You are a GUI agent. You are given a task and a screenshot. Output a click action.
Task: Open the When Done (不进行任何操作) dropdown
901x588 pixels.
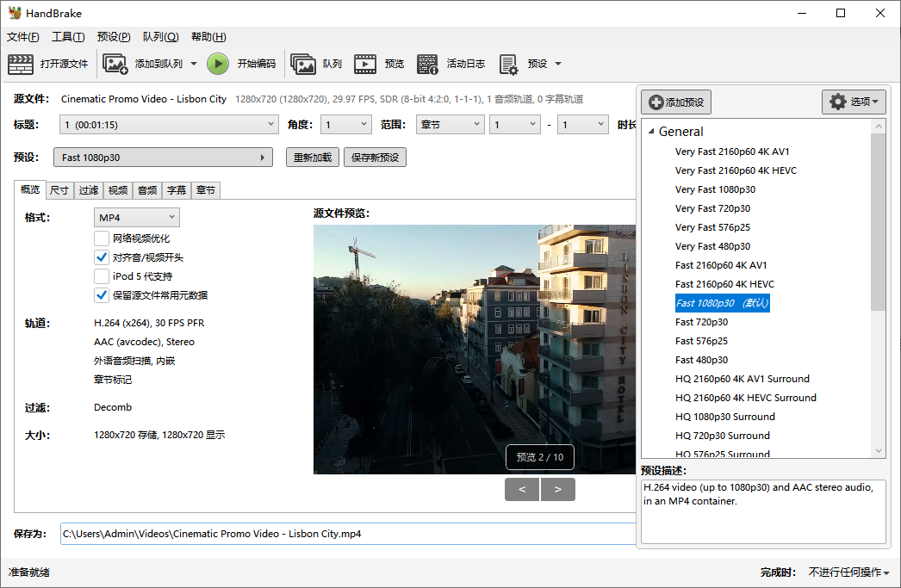pos(848,572)
